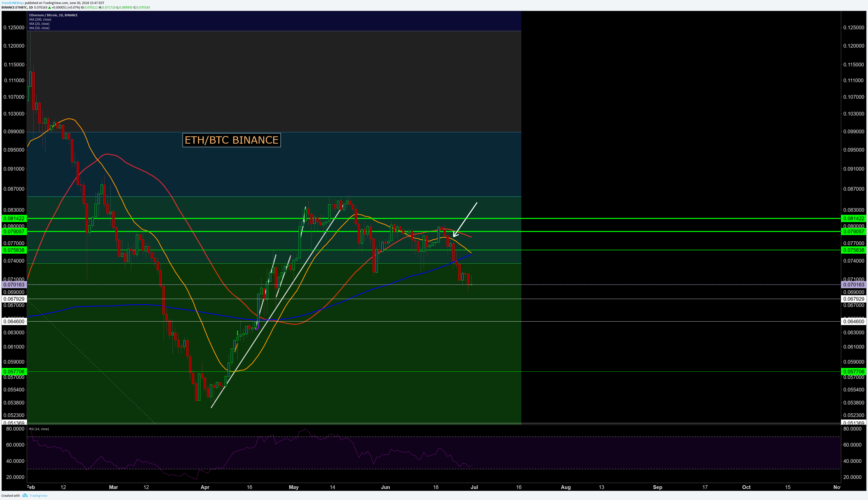Click the 0.075838 green label on left axis

[x=14, y=250]
